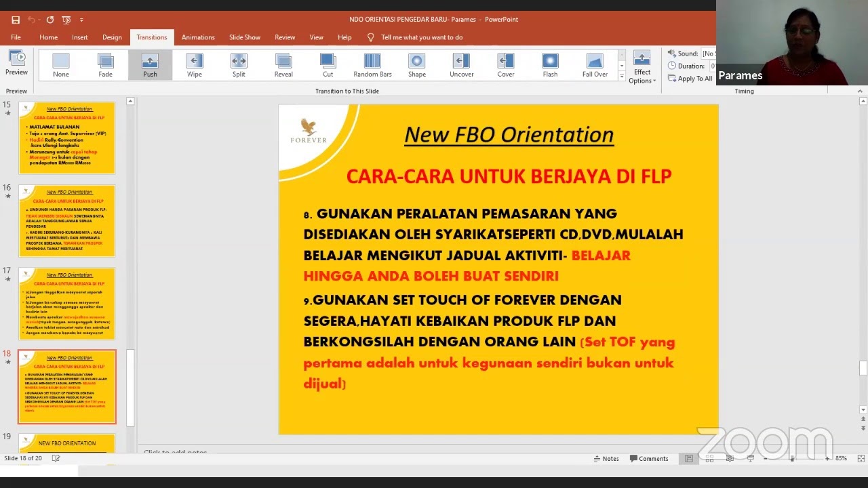Click the Apply To All button
This screenshot has width=868, height=488.
point(690,79)
